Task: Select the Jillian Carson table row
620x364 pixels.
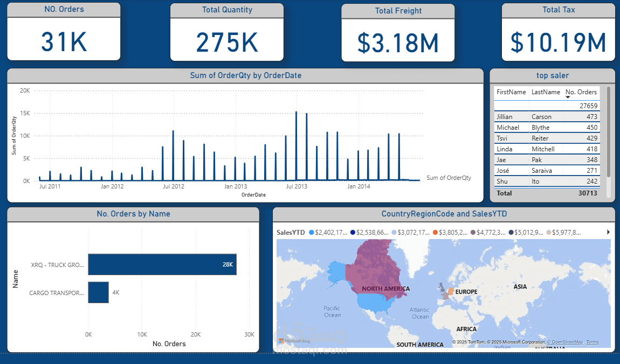Action: coord(547,116)
